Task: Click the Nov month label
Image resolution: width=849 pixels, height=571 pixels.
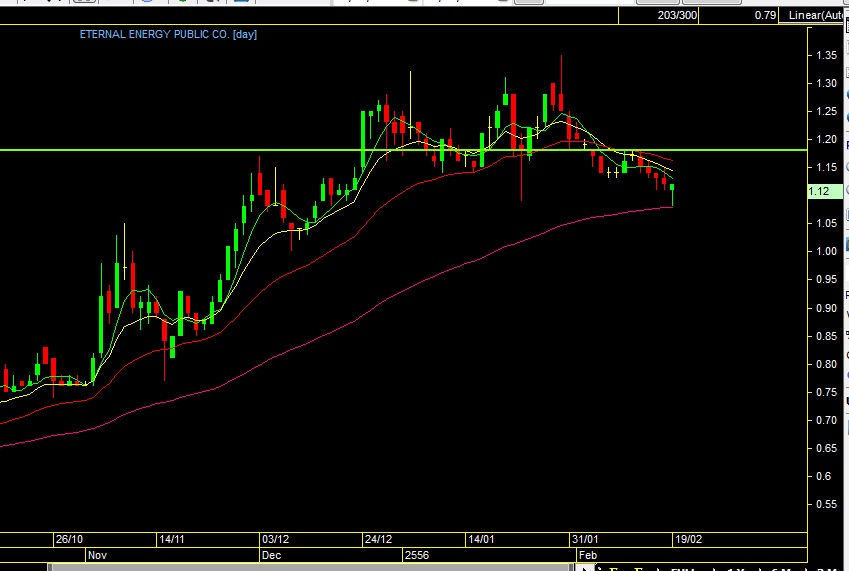Action: pyautogui.click(x=97, y=555)
